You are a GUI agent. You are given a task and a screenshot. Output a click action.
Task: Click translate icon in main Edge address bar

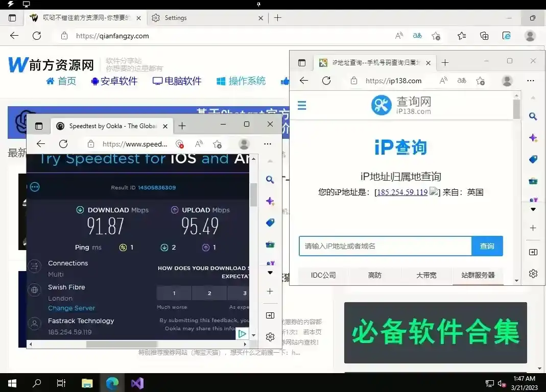pos(417,36)
